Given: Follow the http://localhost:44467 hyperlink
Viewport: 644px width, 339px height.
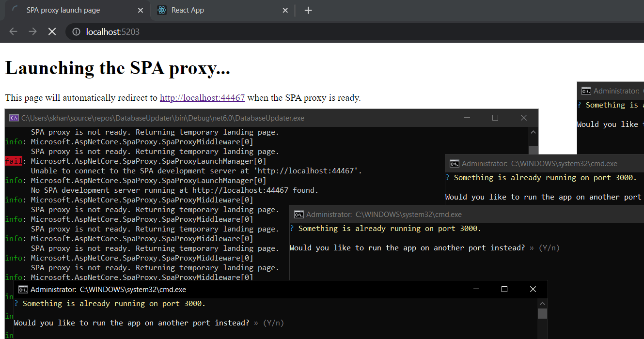Looking at the screenshot, I should [202, 97].
